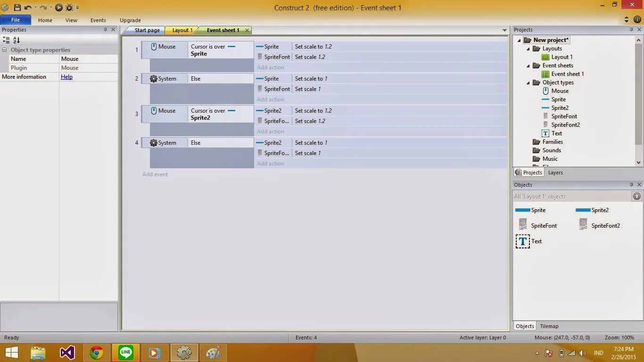Click the Projects panel scrollbar down arrow
The width and height of the screenshot is (644, 362).
click(x=639, y=162)
